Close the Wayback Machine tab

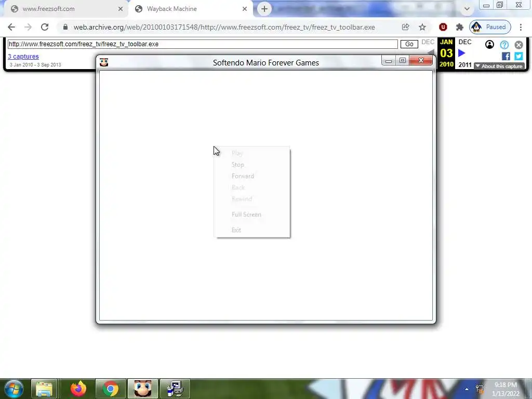[x=245, y=9]
